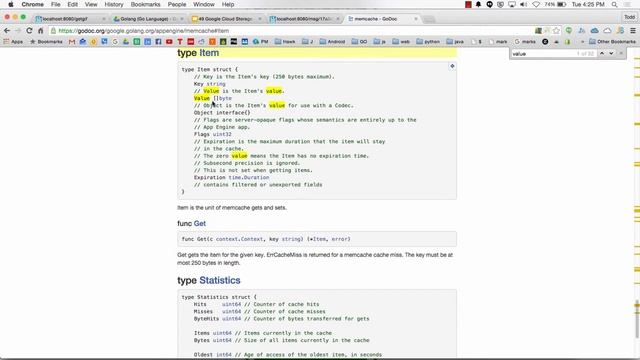The height and width of the screenshot is (360, 640).
Task: Open the Facebook bookmark
Action: coord(158,42)
